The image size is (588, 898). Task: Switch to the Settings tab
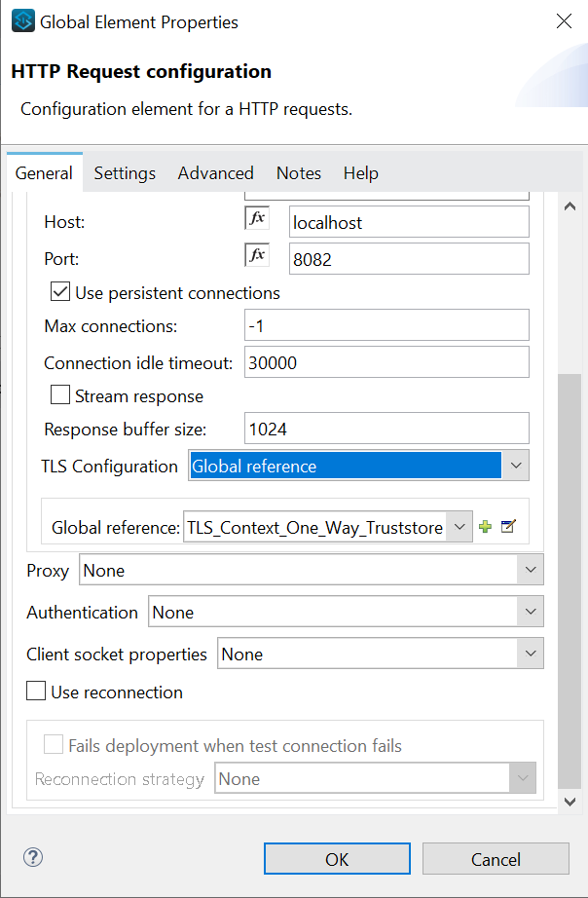125,173
